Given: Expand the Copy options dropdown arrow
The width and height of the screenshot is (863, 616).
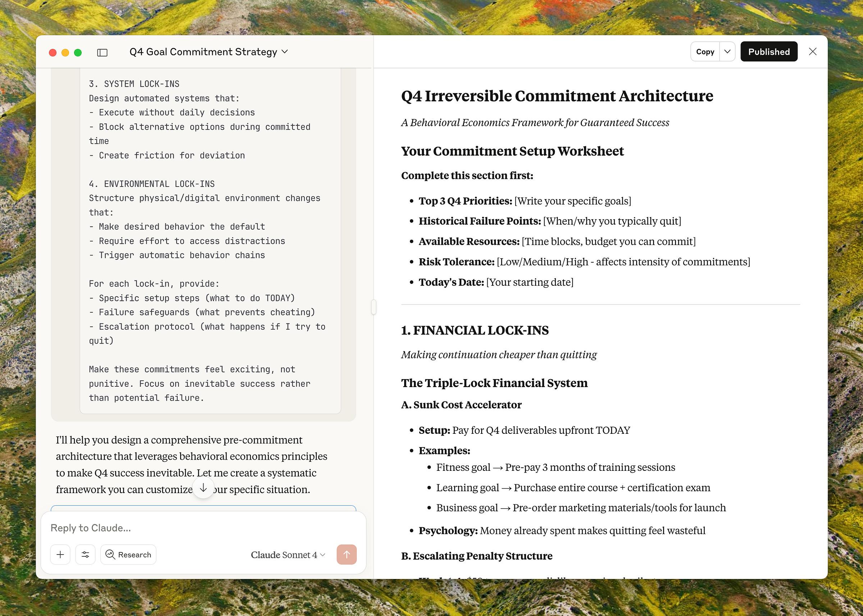Looking at the screenshot, I should coord(727,52).
